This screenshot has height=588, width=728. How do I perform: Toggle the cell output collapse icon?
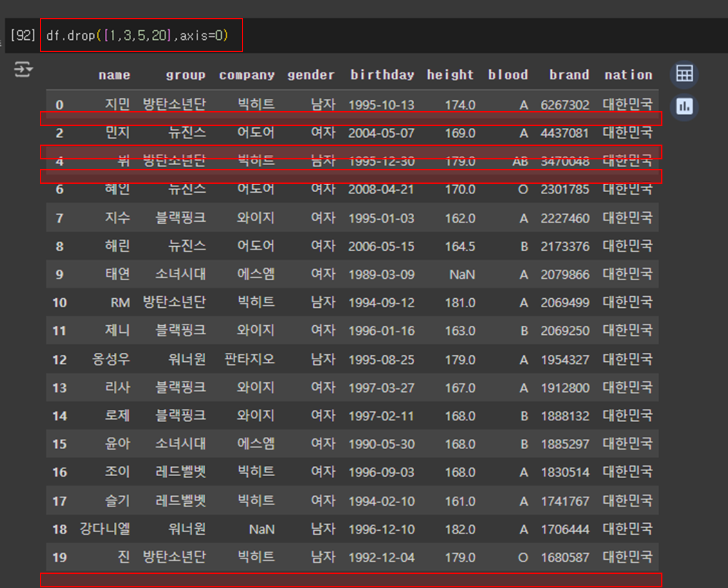[x=23, y=69]
